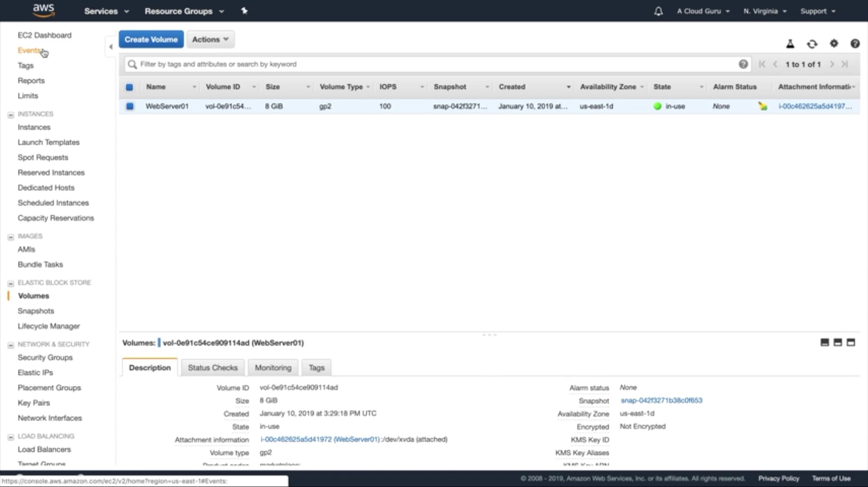Click the volume filter search field
Screen dimensions: 868x487
(x=437, y=64)
